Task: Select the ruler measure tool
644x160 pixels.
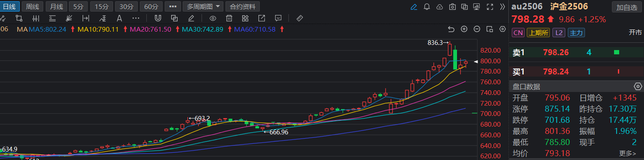Action: 300,18
